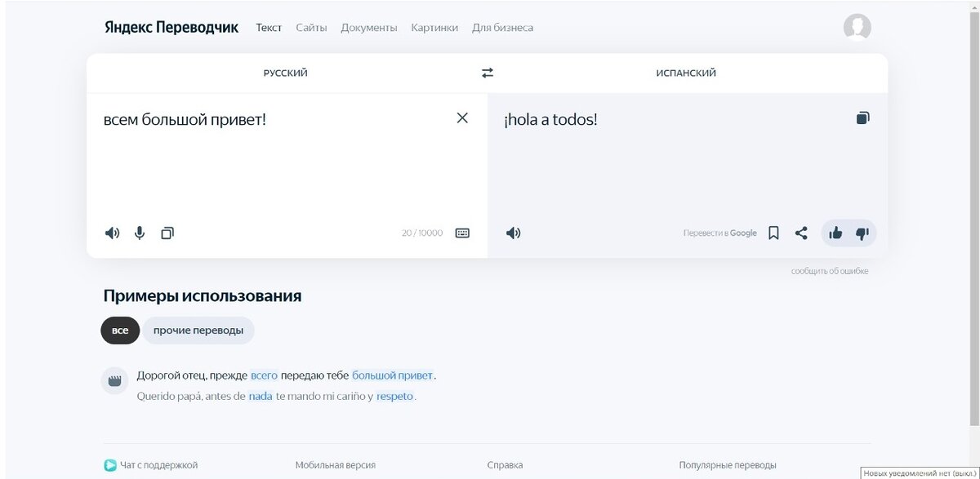This screenshot has width=980, height=479.
Task: Open the 'Справка' footer link
Action: (x=505, y=465)
